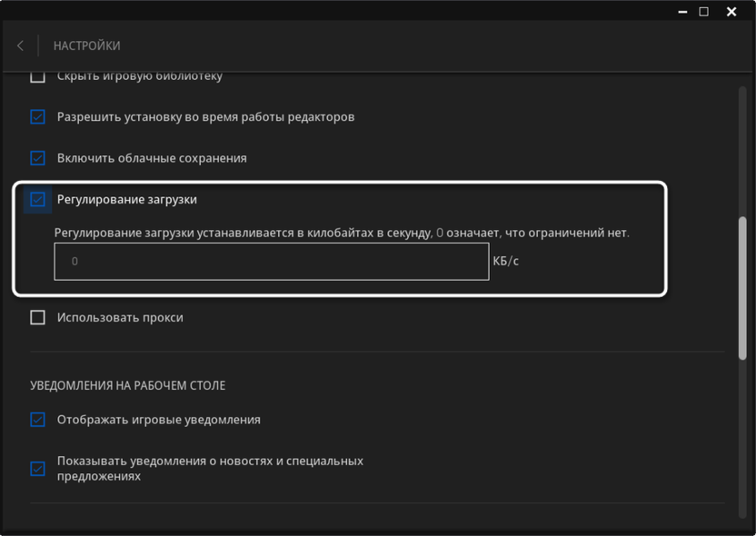Image resolution: width=756 pixels, height=536 pixels.
Task: Disable the 'Включить облачные сохранения' checkbox
Action: pyautogui.click(x=38, y=158)
